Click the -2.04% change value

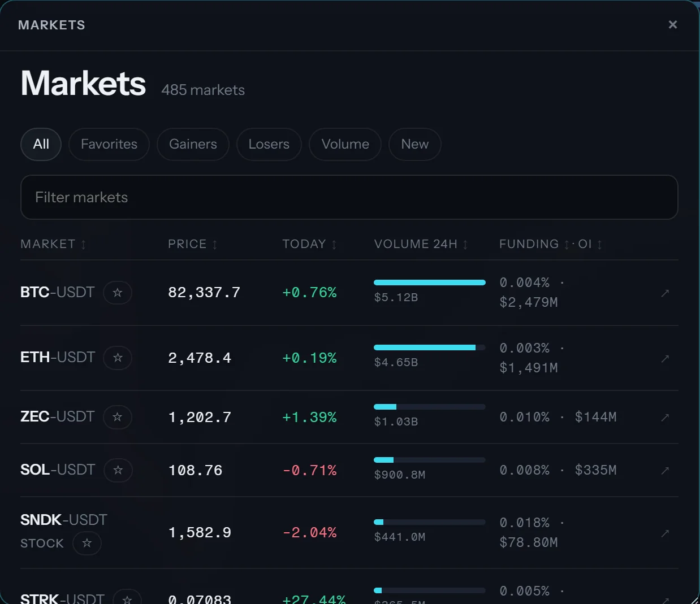coord(309,533)
